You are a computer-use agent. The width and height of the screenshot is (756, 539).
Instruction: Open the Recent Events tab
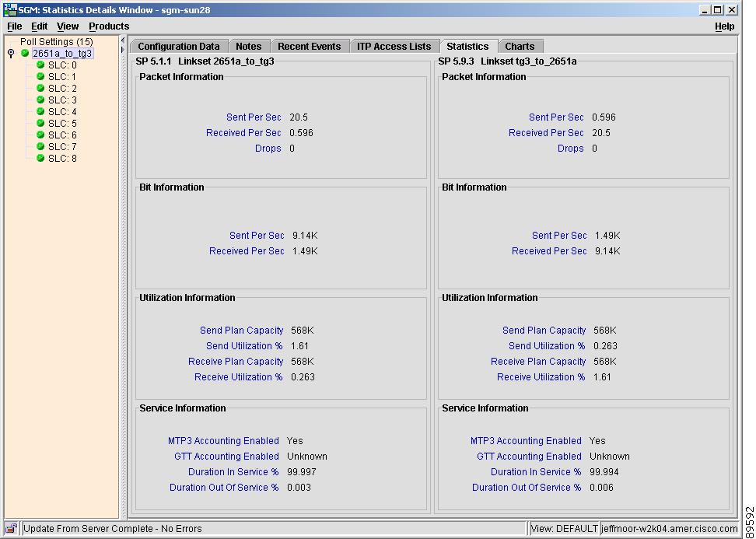(x=309, y=47)
